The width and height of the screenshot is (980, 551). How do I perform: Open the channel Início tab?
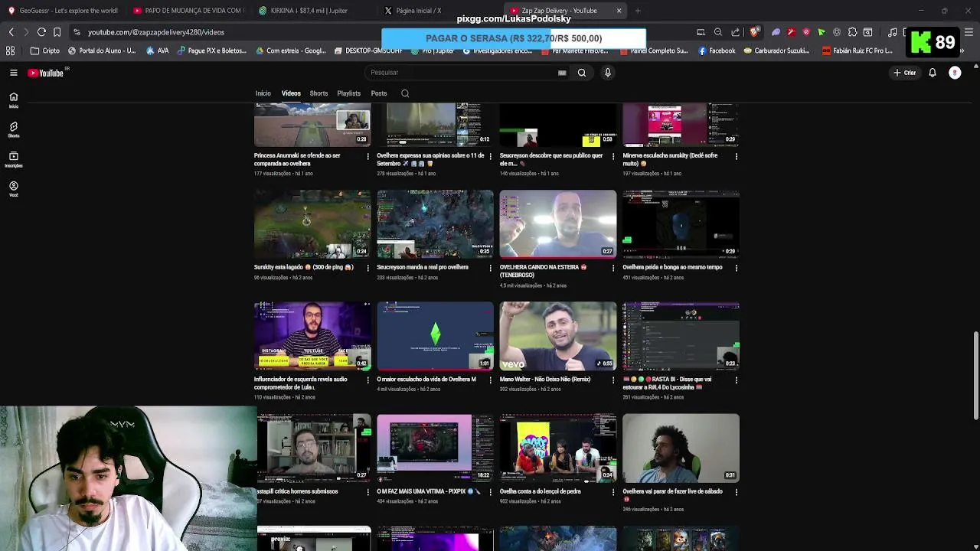pos(263,93)
